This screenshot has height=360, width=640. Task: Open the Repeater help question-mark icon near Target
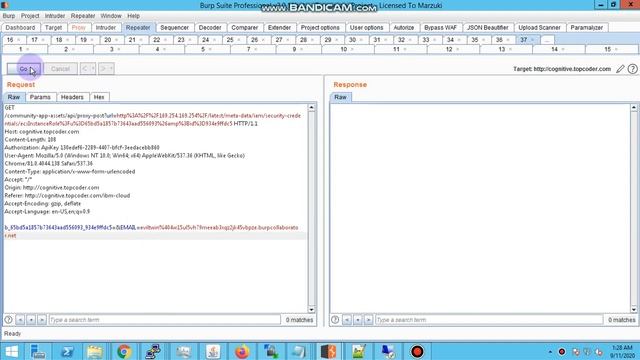click(x=632, y=69)
